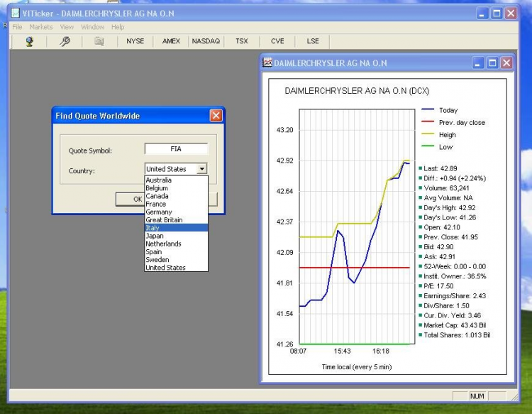Open the File menu
This screenshot has height=414, width=532.
click(17, 27)
